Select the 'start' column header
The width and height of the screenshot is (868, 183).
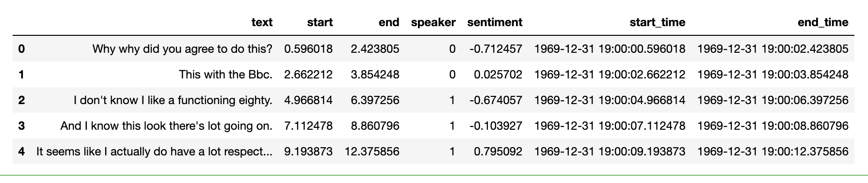pyautogui.click(x=320, y=22)
